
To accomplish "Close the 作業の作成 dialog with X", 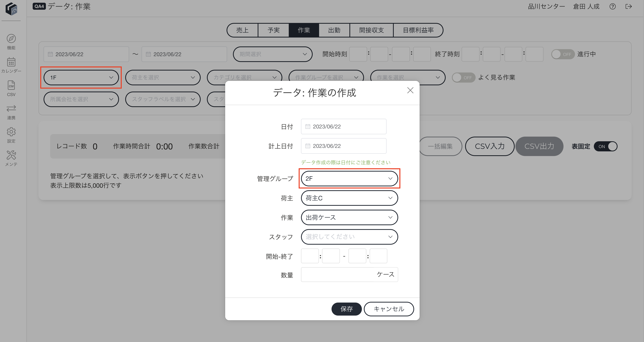I will pos(410,90).
